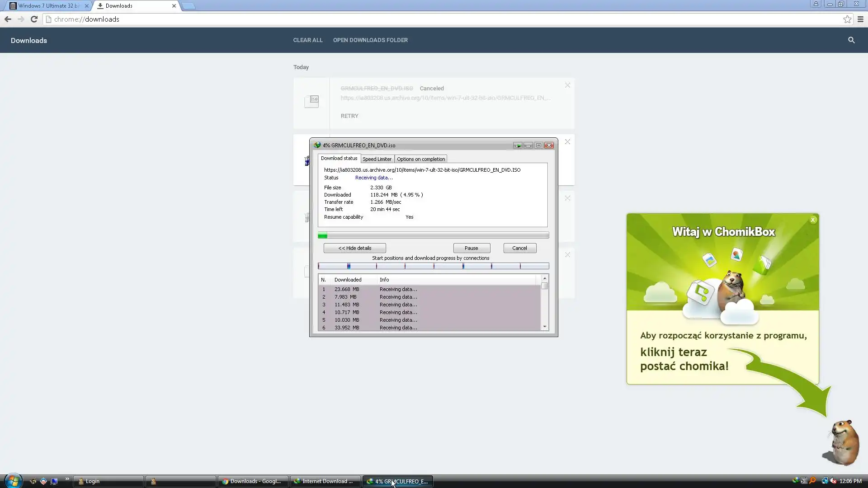Click the green IDM send-to-tray title icon
The image size is (868, 488).
[x=517, y=145]
